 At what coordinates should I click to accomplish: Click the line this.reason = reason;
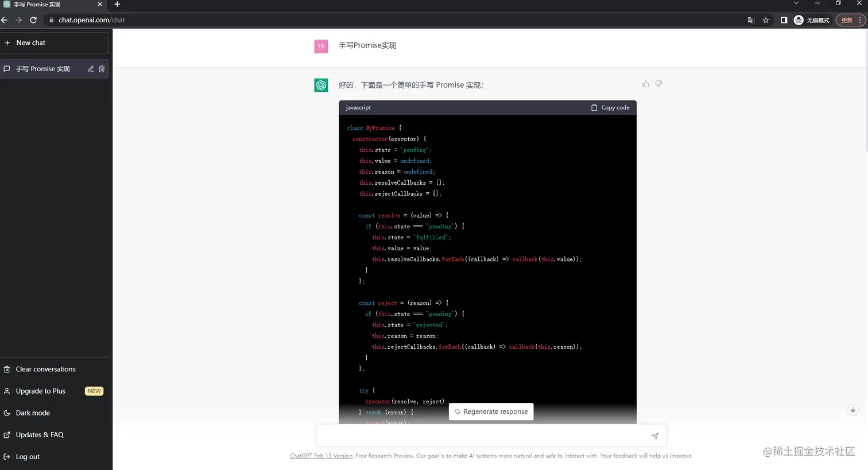[405, 336]
